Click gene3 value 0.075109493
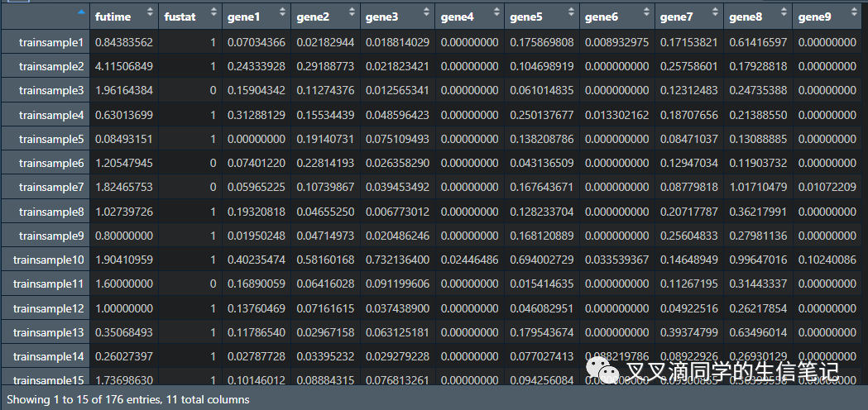The image size is (868, 410). 397,139
